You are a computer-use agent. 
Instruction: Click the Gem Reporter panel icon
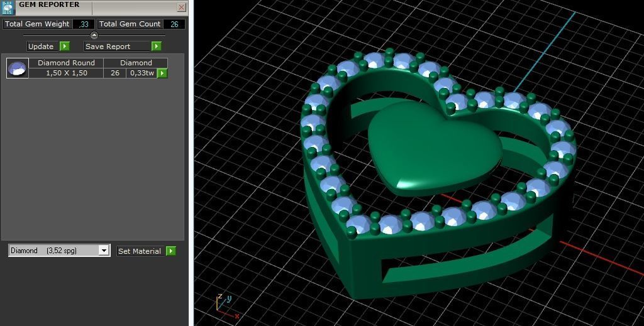8,8
